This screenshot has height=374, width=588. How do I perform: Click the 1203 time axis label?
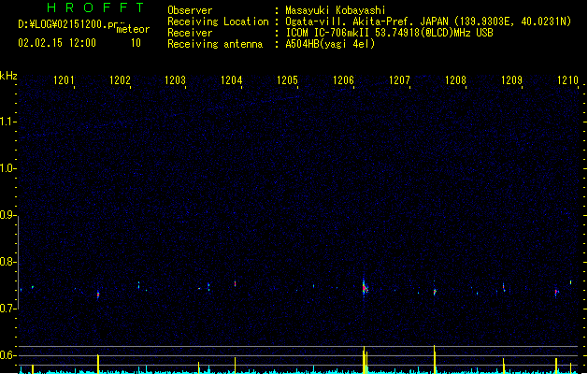pyautogui.click(x=176, y=80)
